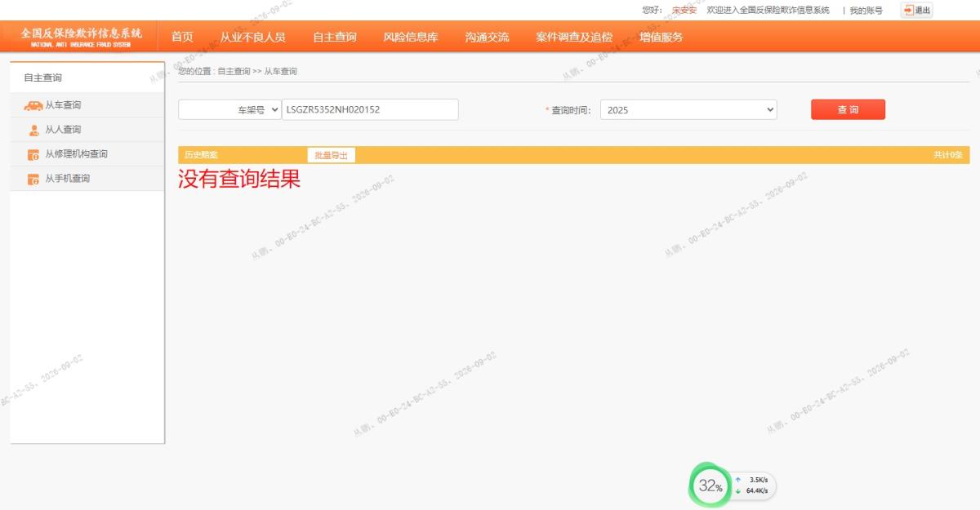The image size is (980, 510).
Task: Click the car icon beside 从车查询
Action: pyautogui.click(x=33, y=105)
